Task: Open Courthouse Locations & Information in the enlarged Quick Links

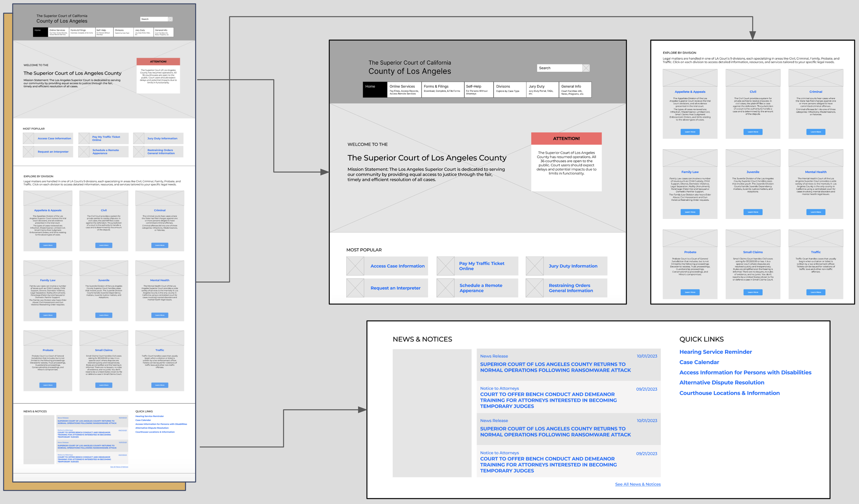Action: (729, 393)
